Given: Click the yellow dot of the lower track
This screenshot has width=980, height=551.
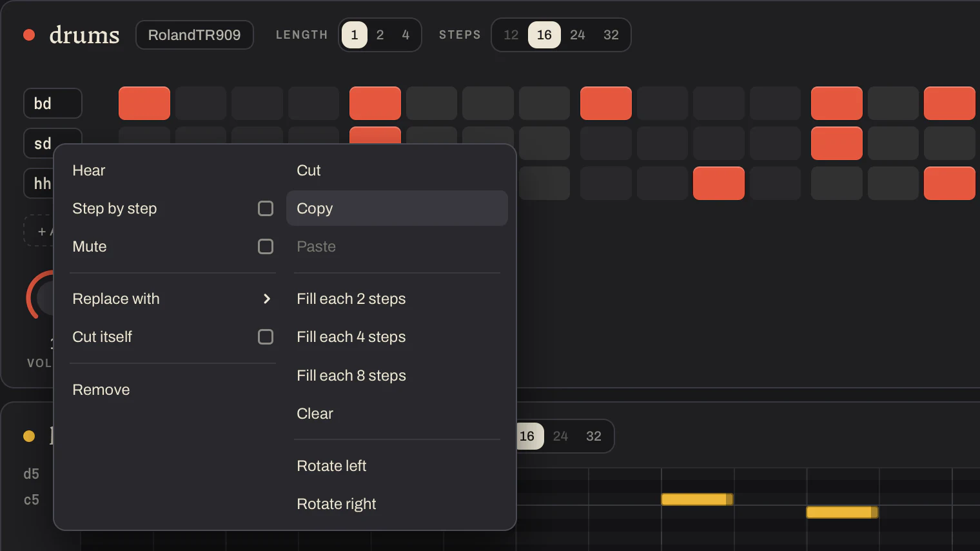Looking at the screenshot, I should pos(29,436).
